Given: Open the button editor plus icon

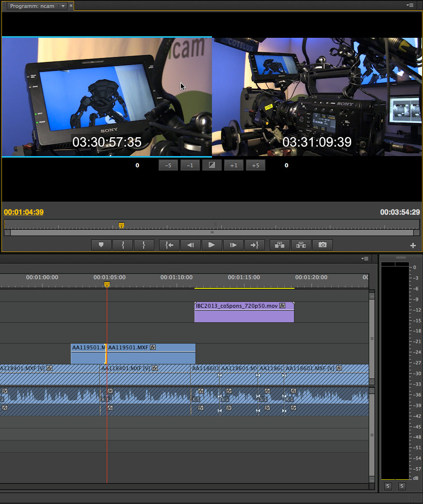Looking at the screenshot, I should pyautogui.click(x=413, y=246).
